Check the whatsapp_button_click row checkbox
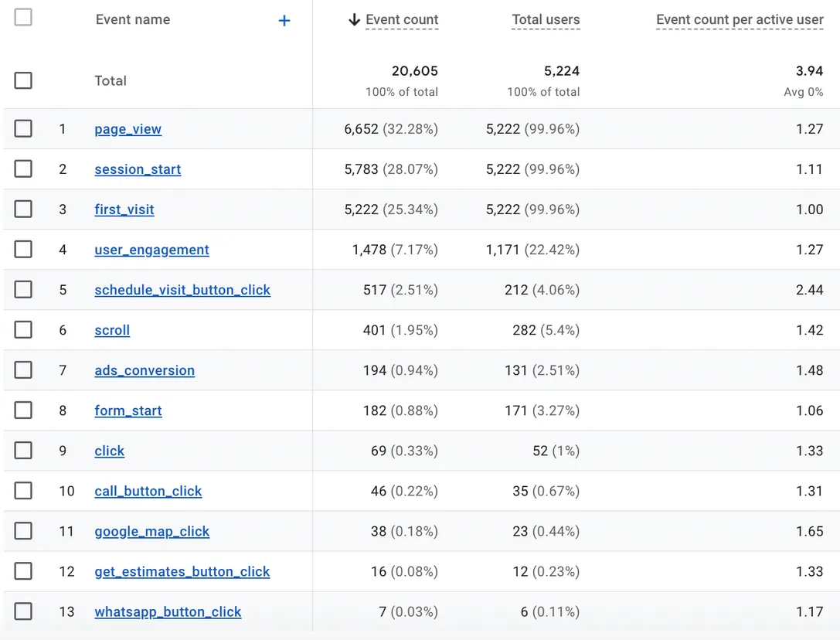The height and width of the screenshot is (640, 840). (x=23, y=611)
